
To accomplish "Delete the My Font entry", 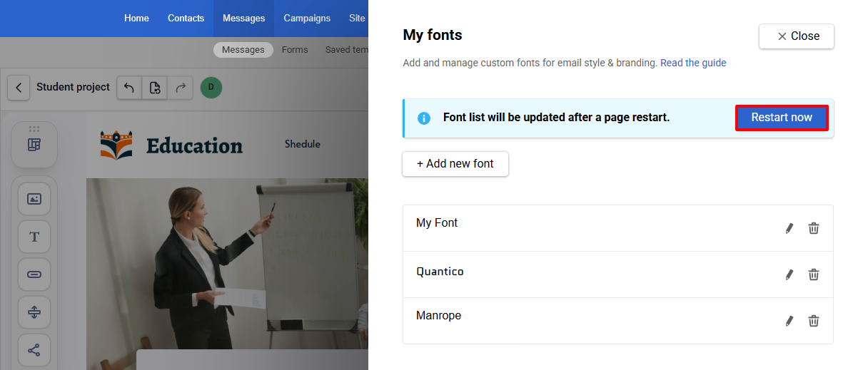I will pos(814,228).
